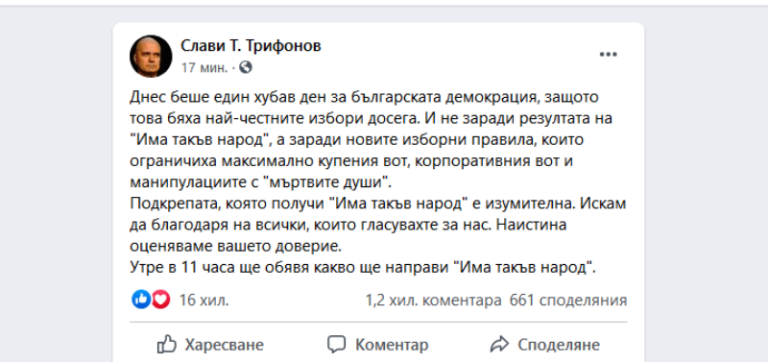Open the Слави Т. Трифонов name link
The image size is (768, 362).
pyautogui.click(x=251, y=46)
